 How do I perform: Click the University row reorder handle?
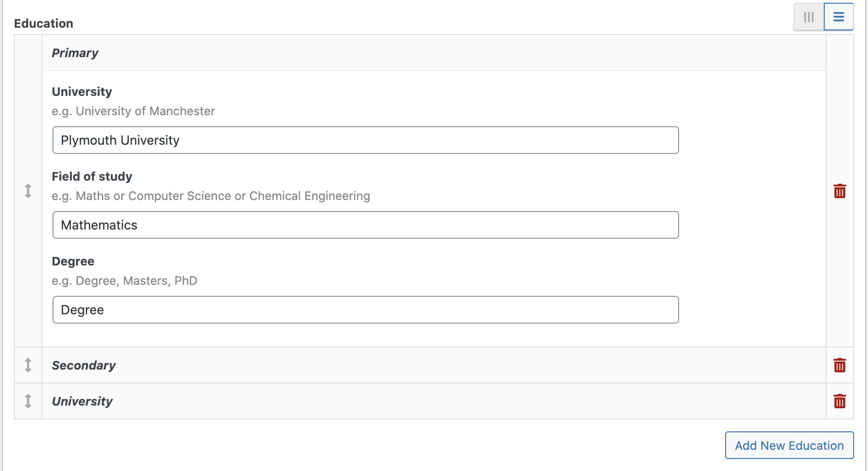click(x=28, y=401)
